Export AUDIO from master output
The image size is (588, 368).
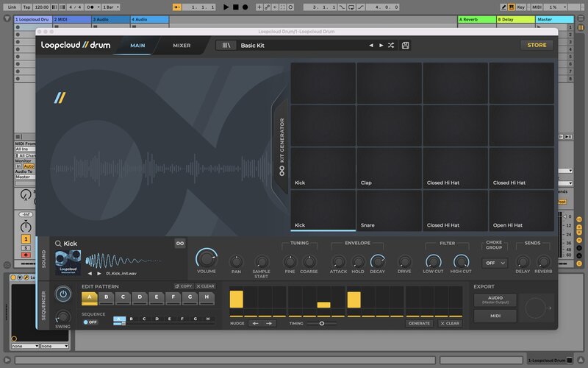[495, 300]
